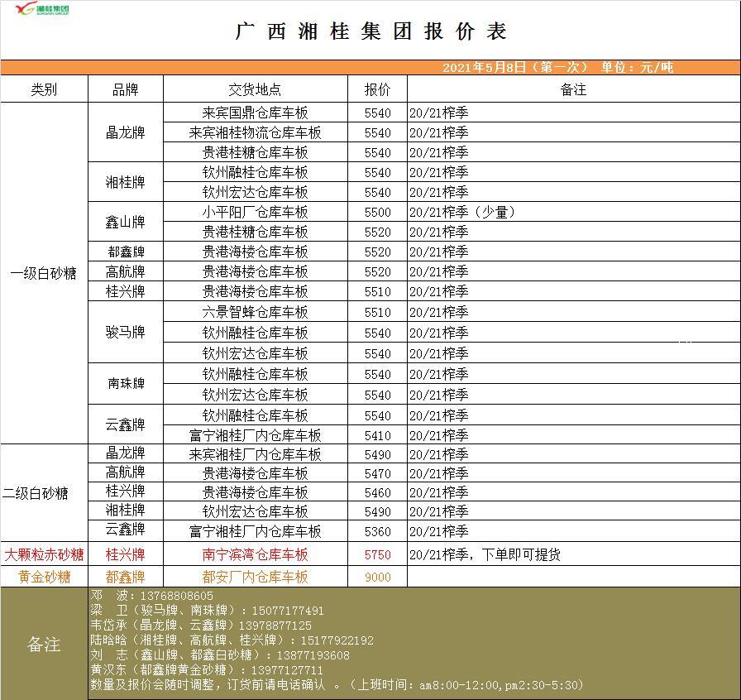The height and width of the screenshot is (700, 741).
Task: Select the 小平阳厂仓库车板 delivery cell
Action: tap(255, 212)
